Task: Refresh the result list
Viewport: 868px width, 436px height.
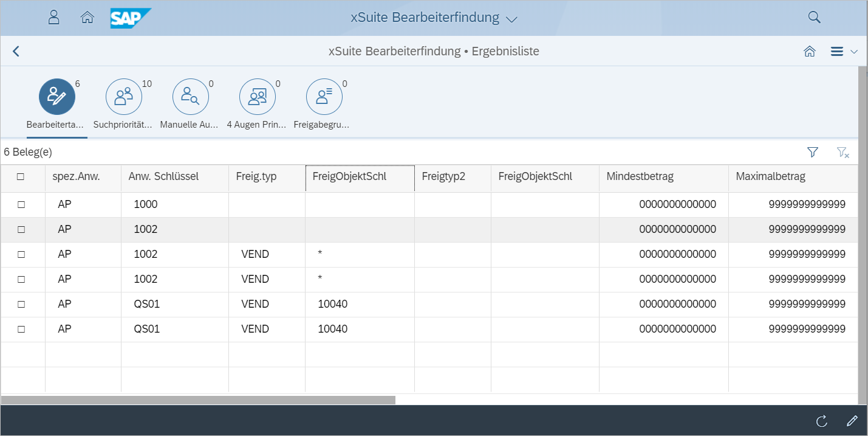Action: (821, 421)
